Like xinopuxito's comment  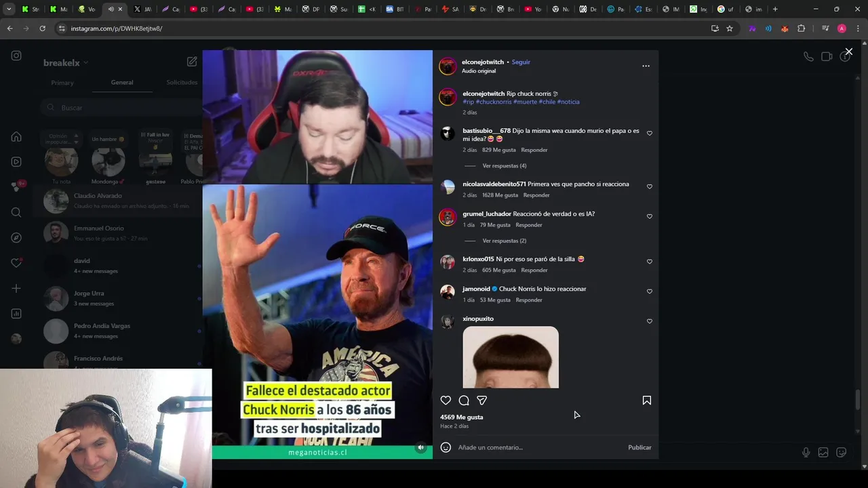point(650,321)
